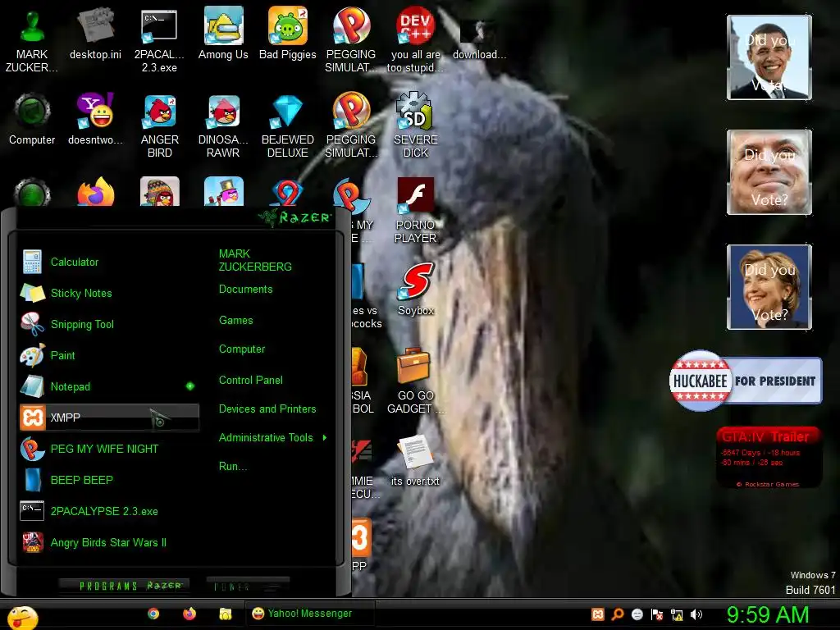
Task: Open the MARK ZUCKERBERG user folder link
Action: [x=255, y=260]
